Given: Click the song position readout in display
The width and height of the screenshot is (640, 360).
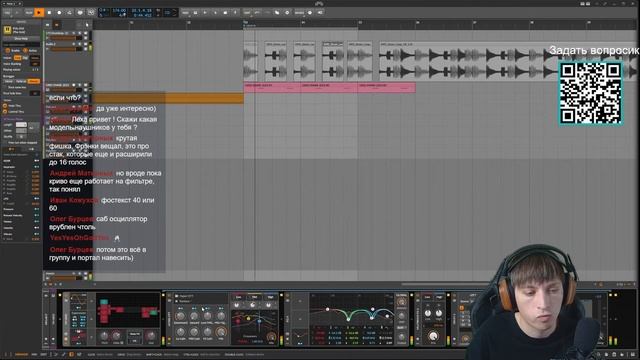Looking at the screenshot, I should pyautogui.click(x=142, y=10).
